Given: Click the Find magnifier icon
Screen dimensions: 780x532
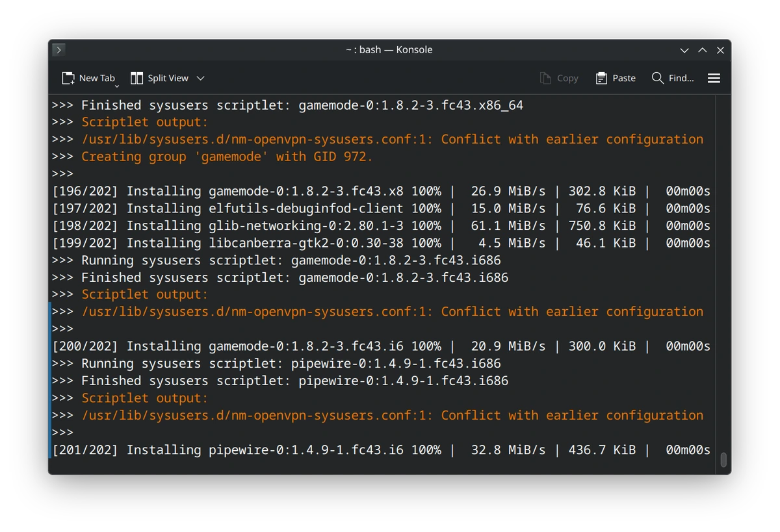Looking at the screenshot, I should tap(656, 78).
